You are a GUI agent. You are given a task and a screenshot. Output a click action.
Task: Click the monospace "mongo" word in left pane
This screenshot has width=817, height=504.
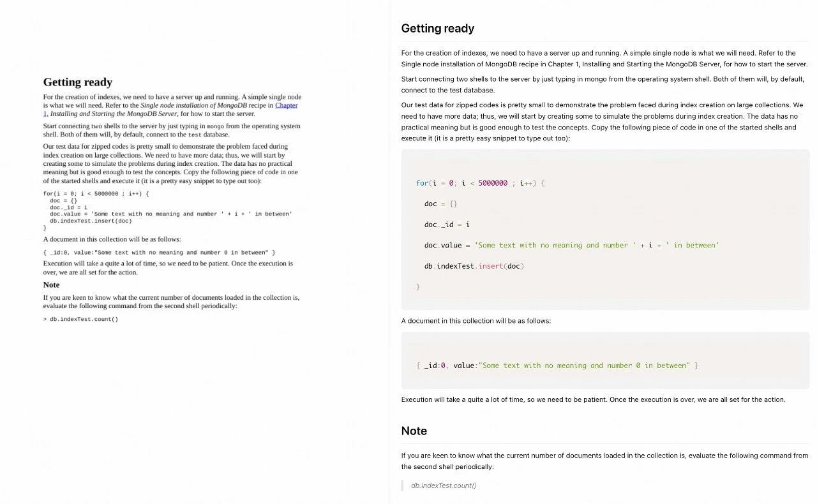coord(216,126)
